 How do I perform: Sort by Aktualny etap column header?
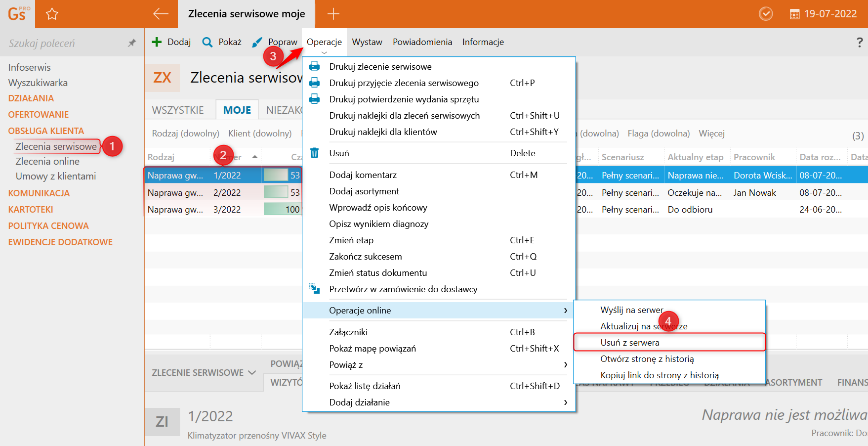(696, 157)
